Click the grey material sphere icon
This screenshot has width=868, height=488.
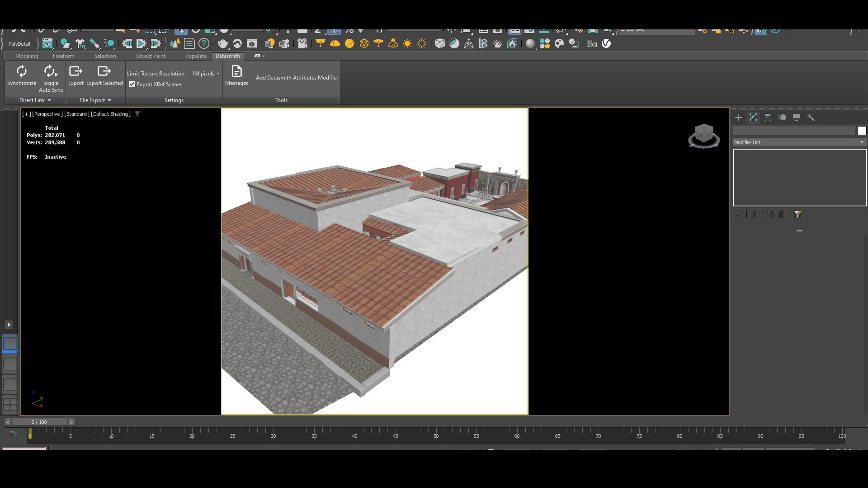[x=530, y=43]
